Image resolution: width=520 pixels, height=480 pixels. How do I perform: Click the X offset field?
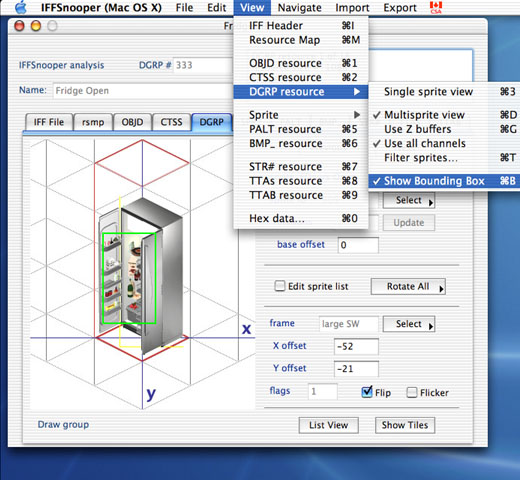356,347
